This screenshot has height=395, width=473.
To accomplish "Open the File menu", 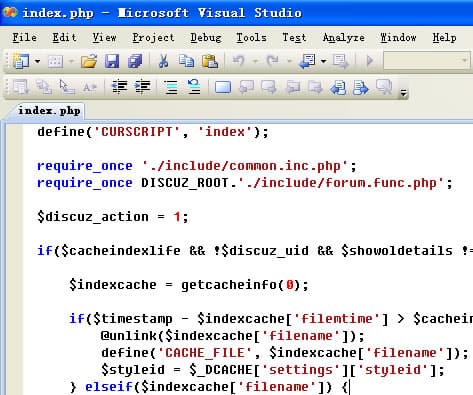I will click(25, 37).
